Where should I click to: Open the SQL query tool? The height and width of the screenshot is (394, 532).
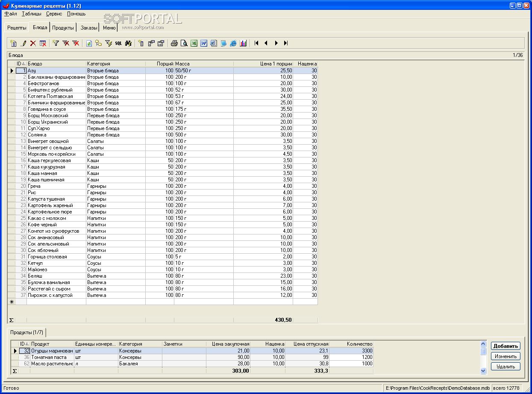click(118, 43)
